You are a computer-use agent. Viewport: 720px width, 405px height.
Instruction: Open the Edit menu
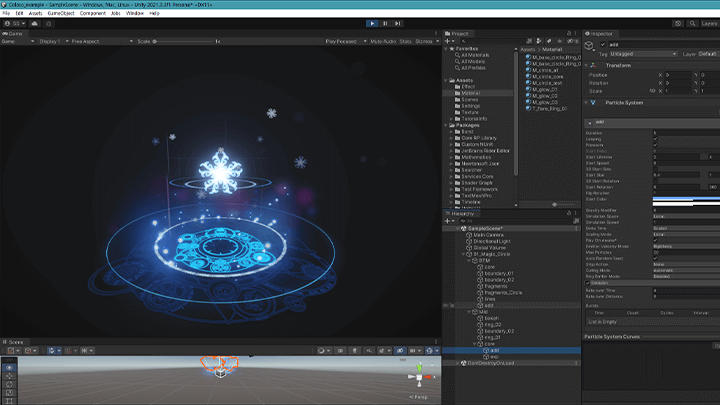(x=19, y=13)
